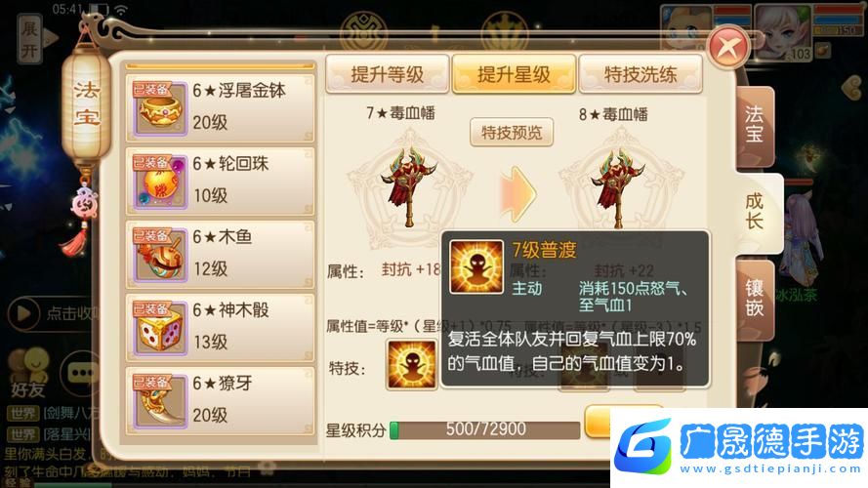Select the 浮屠金钵 golden bowl icon

(160, 108)
